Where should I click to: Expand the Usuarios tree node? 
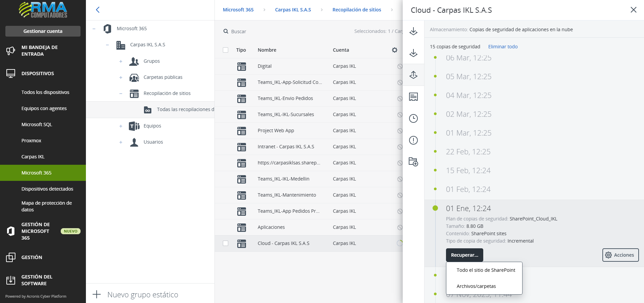point(121,142)
